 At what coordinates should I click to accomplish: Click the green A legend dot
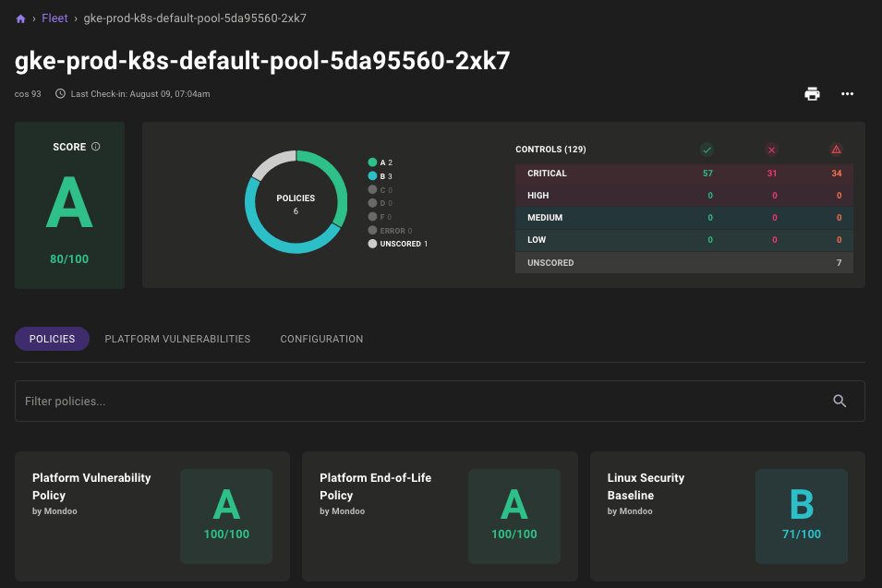point(372,162)
